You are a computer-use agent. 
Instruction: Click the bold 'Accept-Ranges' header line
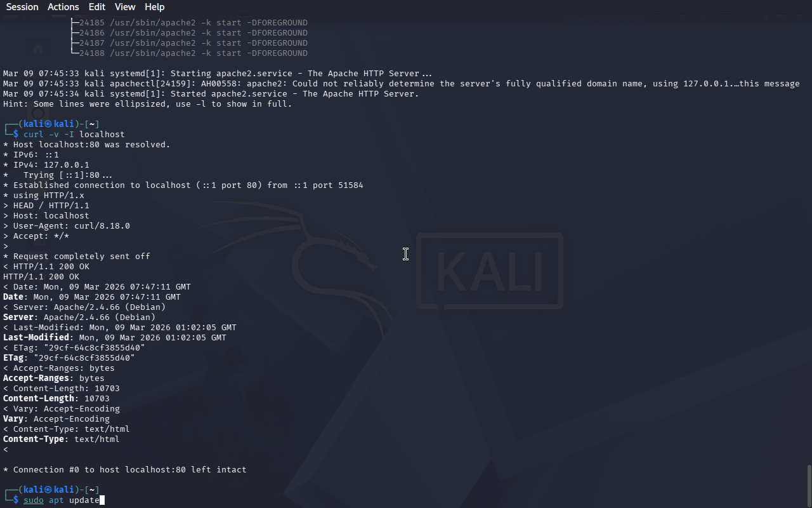click(x=54, y=378)
